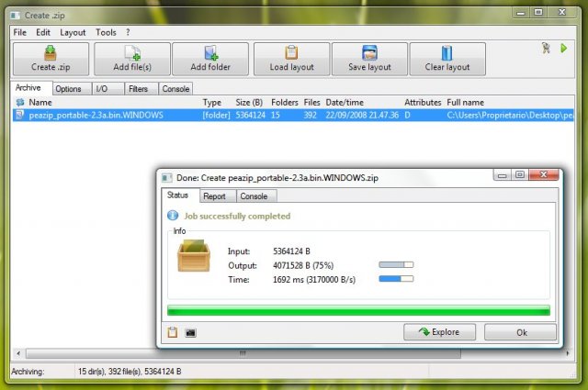
Task: Sort by the Files column header
Action: (312, 102)
